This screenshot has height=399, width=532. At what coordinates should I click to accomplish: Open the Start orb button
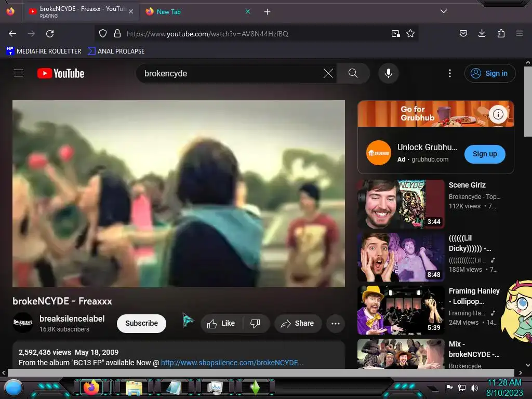14,389
